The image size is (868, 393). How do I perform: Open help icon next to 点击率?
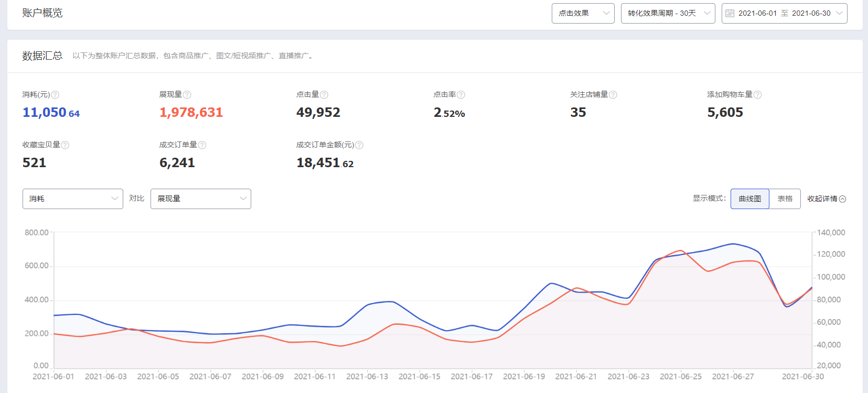tap(461, 95)
